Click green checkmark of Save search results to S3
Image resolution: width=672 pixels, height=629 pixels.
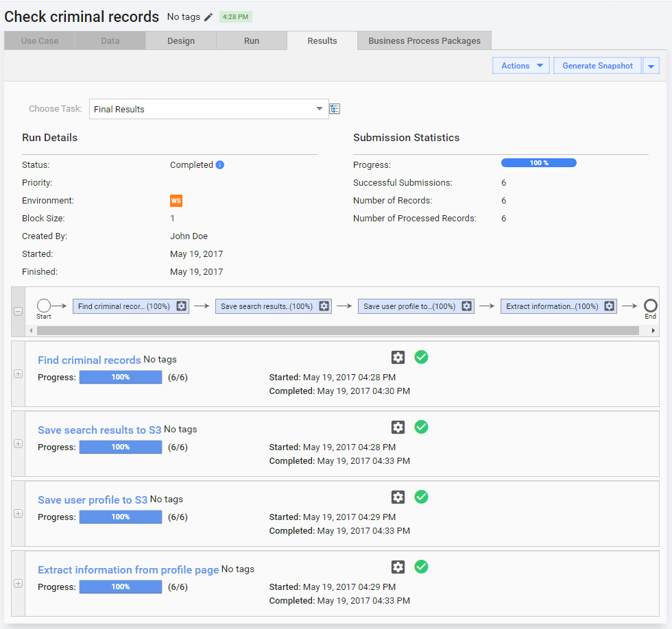click(x=421, y=427)
